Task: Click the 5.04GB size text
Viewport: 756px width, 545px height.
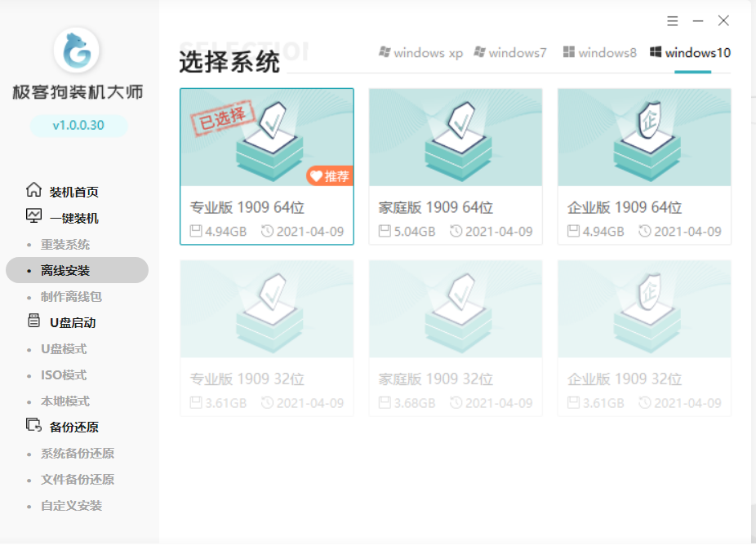Action: [415, 232]
